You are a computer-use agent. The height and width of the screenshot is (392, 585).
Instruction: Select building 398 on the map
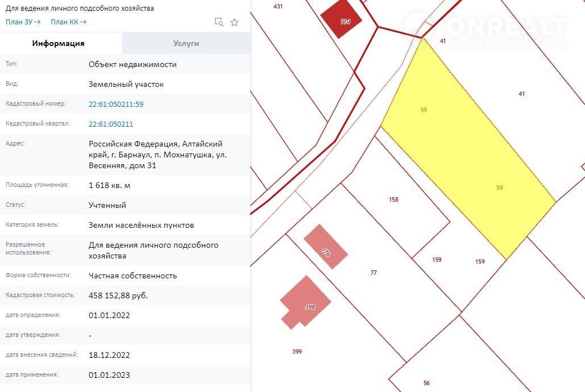click(306, 302)
